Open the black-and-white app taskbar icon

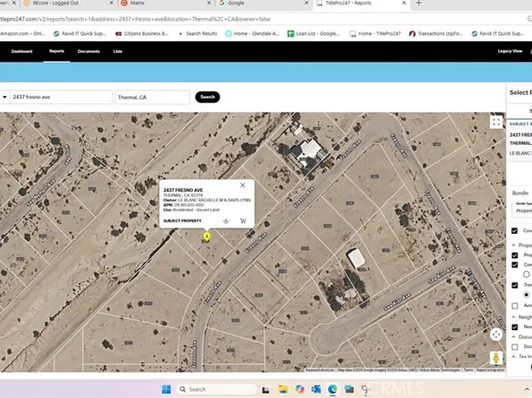(x=266, y=389)
